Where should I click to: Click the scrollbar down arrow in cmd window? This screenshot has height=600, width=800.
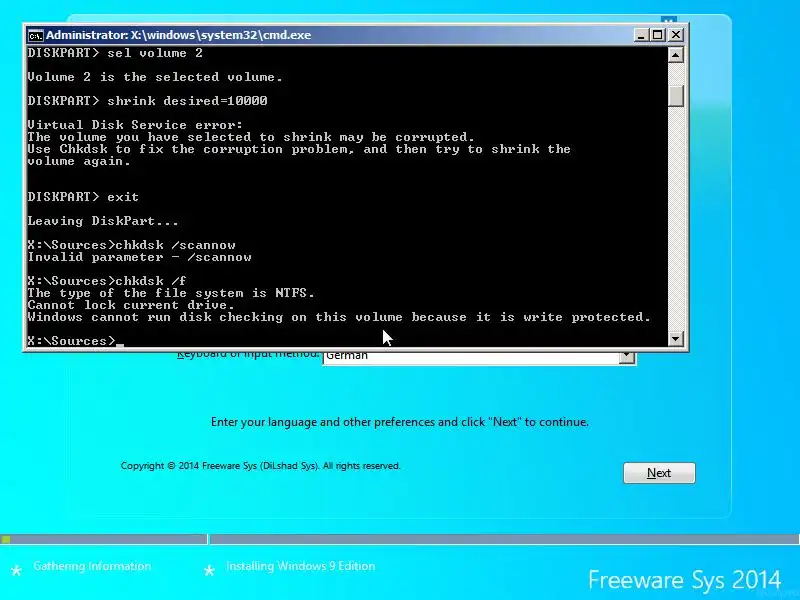pyautogui.click(x=676, y=338)
